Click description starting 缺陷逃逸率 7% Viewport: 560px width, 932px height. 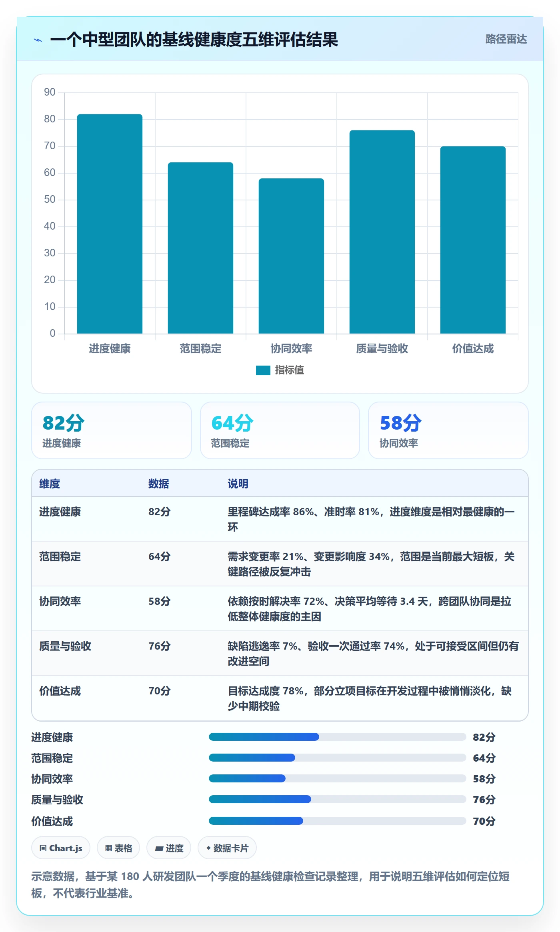tap(373, 654)
